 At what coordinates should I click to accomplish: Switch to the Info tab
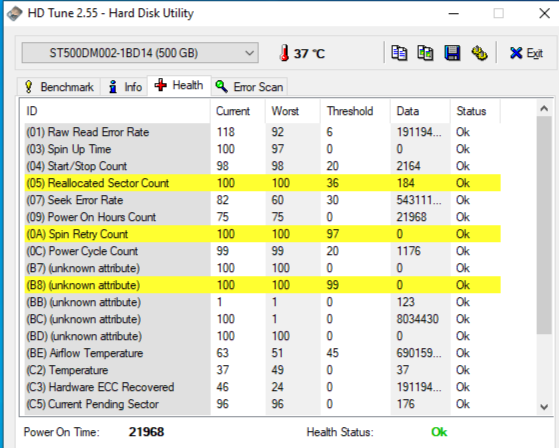click(125, 87)
